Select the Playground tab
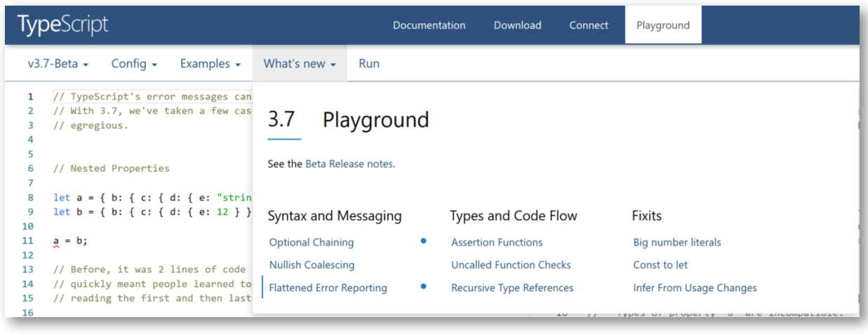The width and height of the screenshot is (868, 334). 662,25
